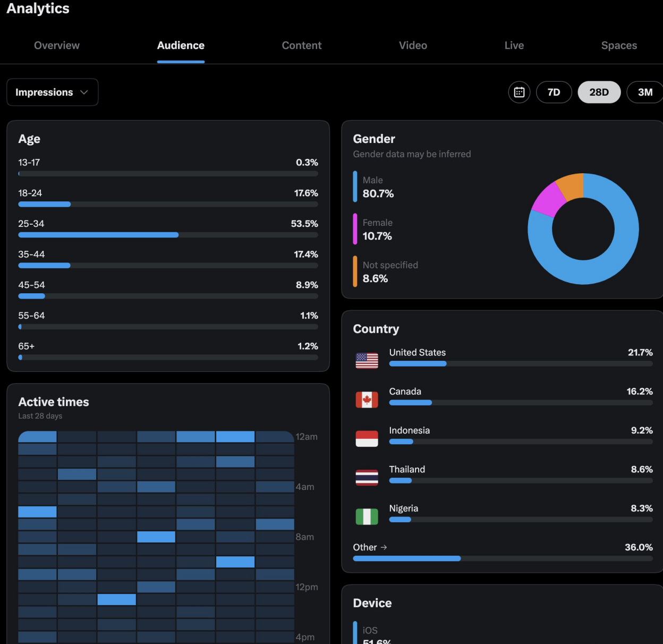This screenshot has width=663, height=644.
Task: Click the Canada flag icon
Action: [367, 400]
